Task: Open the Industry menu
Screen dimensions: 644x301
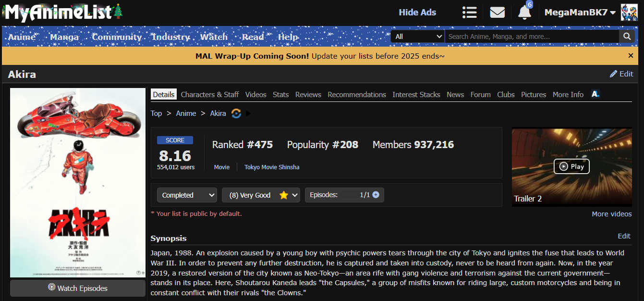Action: coord(171,37)
